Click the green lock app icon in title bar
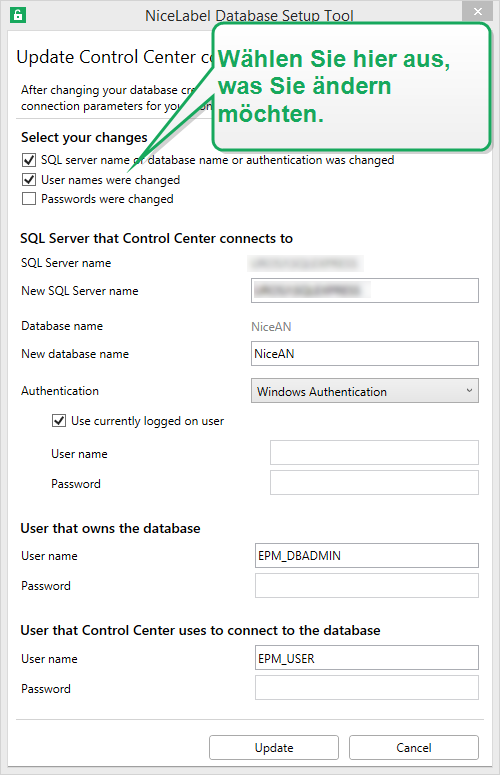The image size is (500, 775). point(18,15)
